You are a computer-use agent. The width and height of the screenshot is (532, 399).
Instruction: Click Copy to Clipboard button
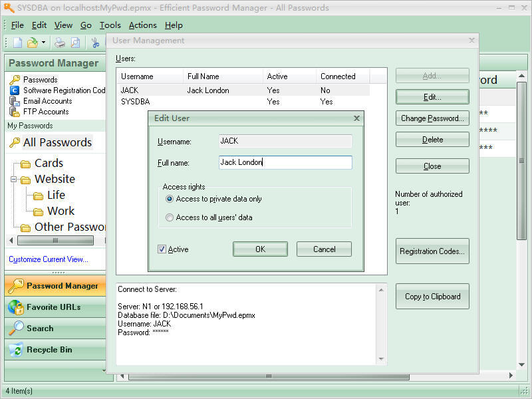432,297
